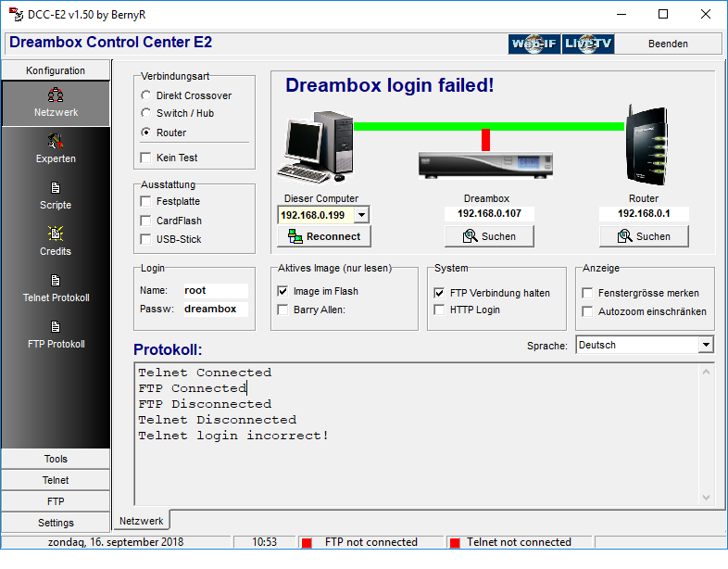Screen dimensions: 728x569
Task: Open the Settings section
Action: 56,523
